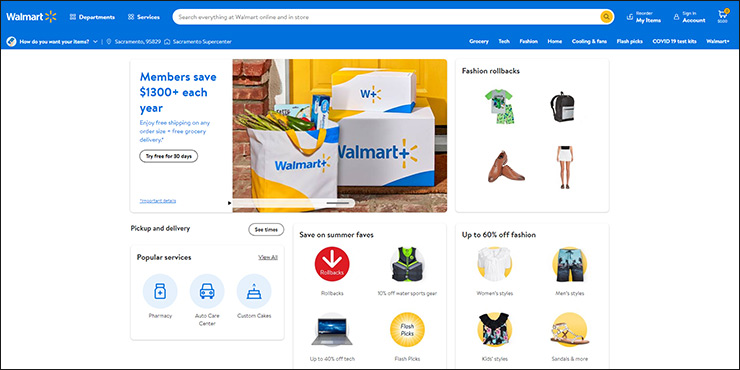Open Reorder My Items
The width and height of the screenshot is (740, 370).
(x=644, y=17)
